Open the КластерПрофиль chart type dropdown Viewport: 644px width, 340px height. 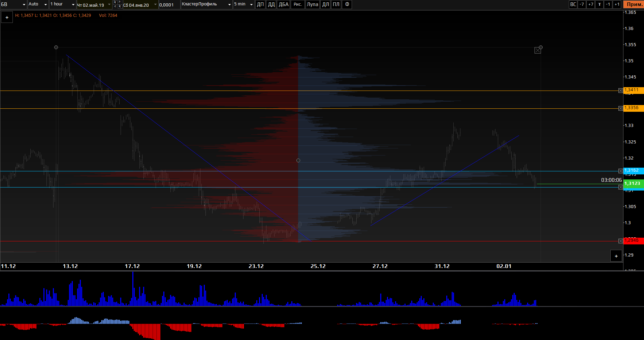(x=206, y=4)
